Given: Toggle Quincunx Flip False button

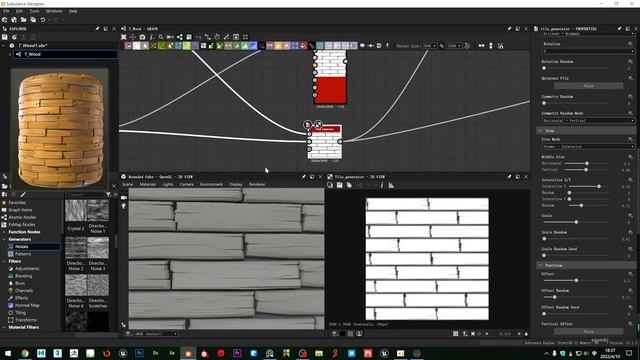Looking at the screenshot, I should pos(588,86).
